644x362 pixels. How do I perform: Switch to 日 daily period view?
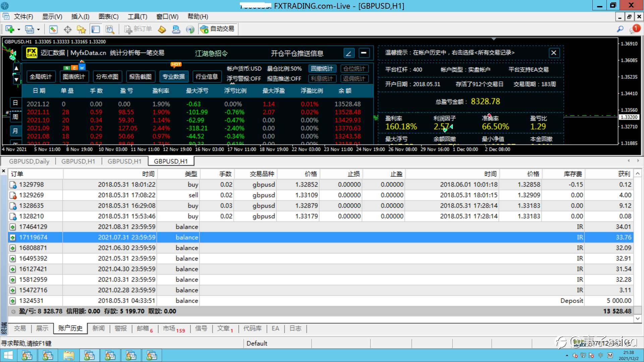15,103
